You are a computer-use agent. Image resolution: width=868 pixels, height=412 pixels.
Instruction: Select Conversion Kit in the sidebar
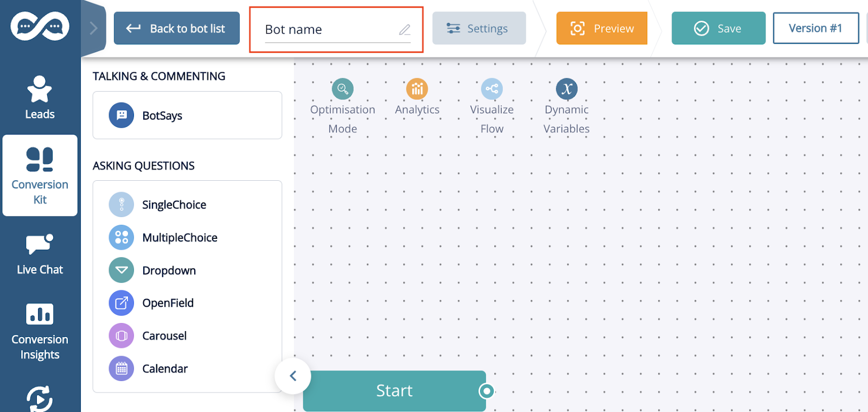40,175
